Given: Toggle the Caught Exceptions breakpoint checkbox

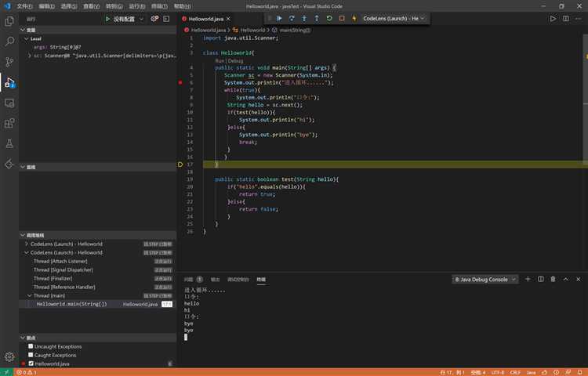Looking at the screenshot, I should (x=31, y=355).
